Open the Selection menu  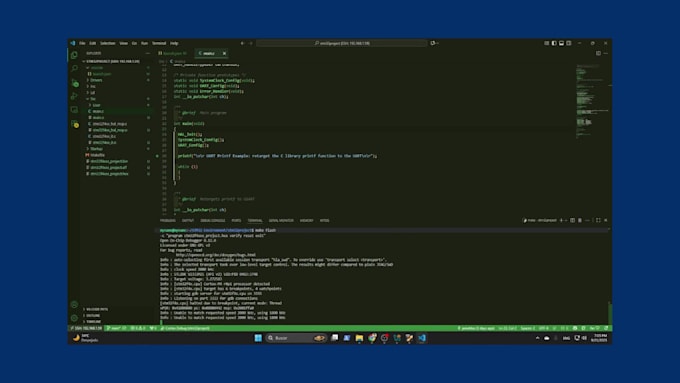(x=108, y=43)
